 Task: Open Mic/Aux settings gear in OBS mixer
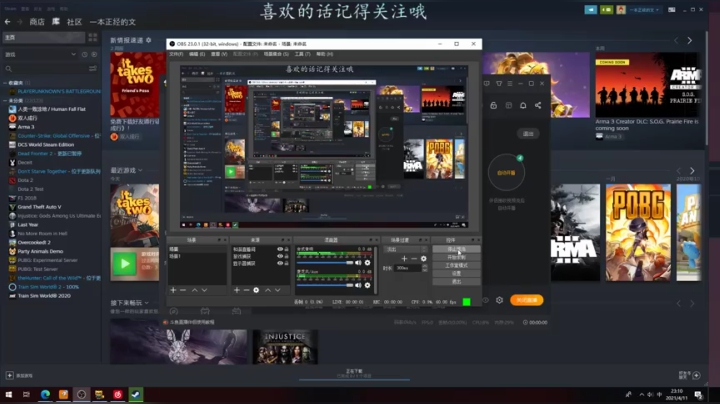tap(367, 285)
